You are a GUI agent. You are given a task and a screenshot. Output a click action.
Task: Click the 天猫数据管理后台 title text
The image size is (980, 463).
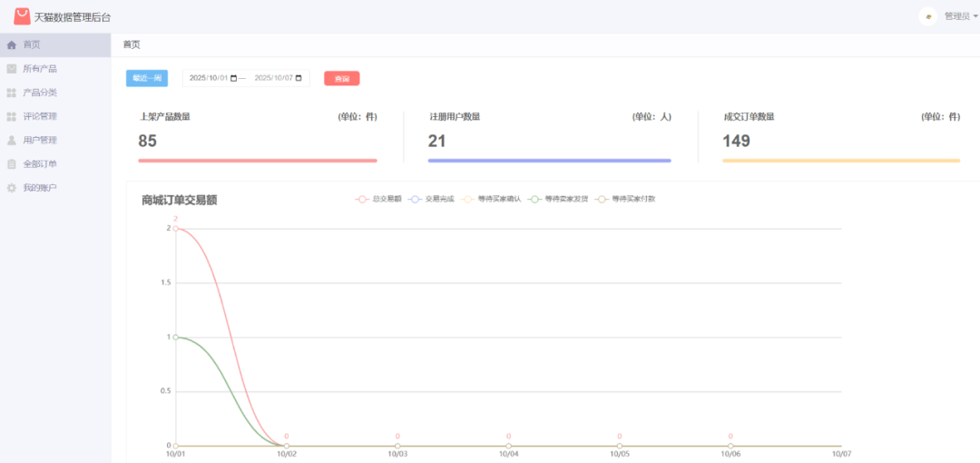click(x=73, y=17)
